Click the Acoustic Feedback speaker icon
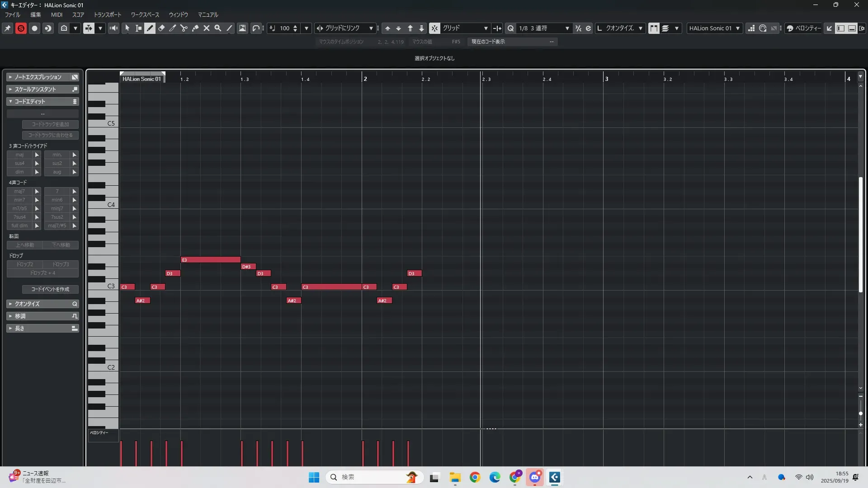The width and height of the screenshot is (868, 488). [x=113, y=28]
